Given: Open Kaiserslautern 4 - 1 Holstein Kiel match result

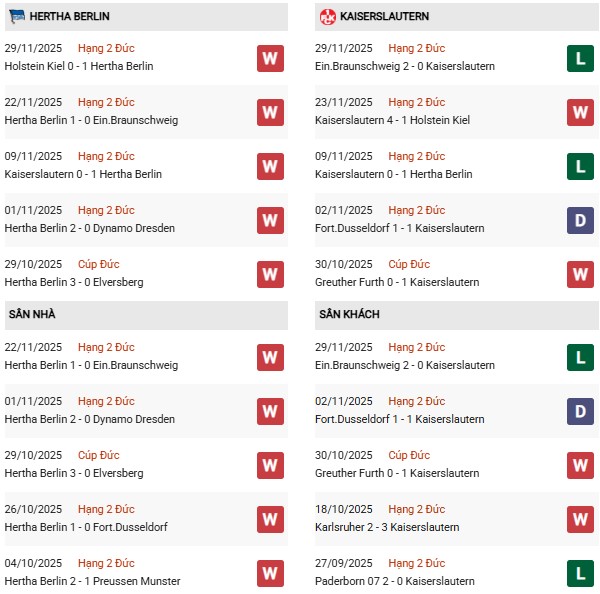Looking at the screenshot, I should [x=392, y=120].
